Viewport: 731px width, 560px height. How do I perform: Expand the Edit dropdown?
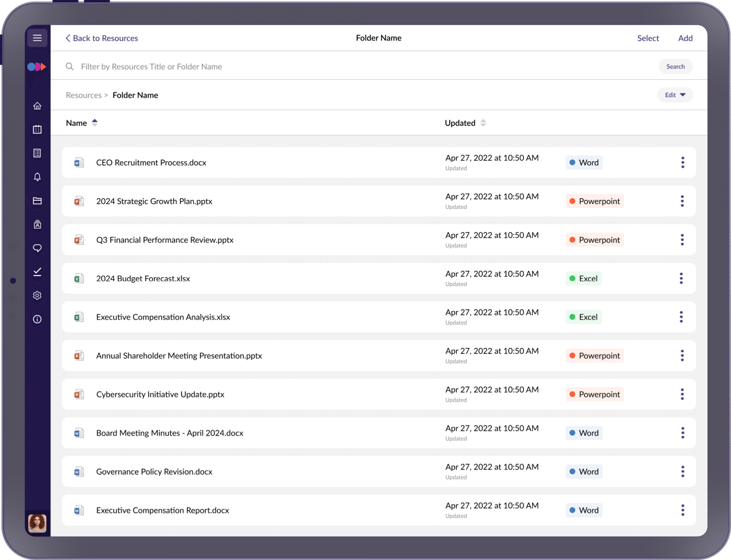(x=675, y=95)
